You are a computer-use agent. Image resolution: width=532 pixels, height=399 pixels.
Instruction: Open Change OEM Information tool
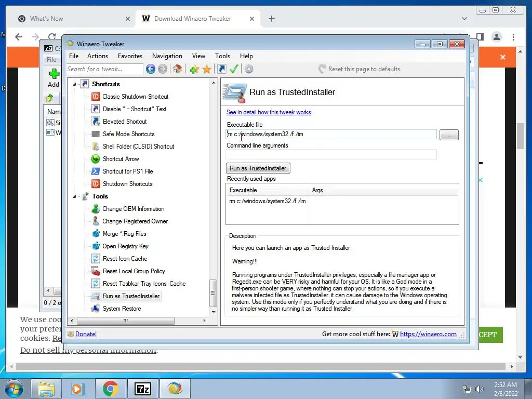tap(134, 209)
